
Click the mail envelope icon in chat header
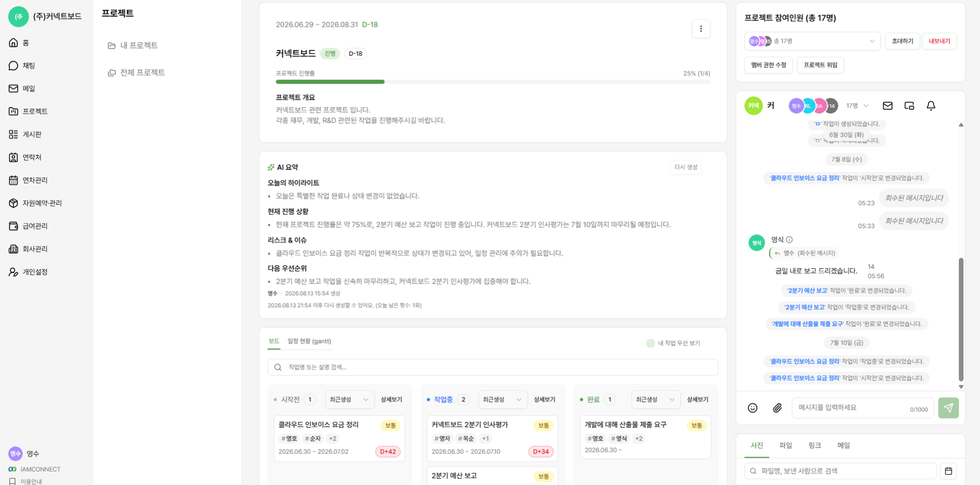(887, 106)
